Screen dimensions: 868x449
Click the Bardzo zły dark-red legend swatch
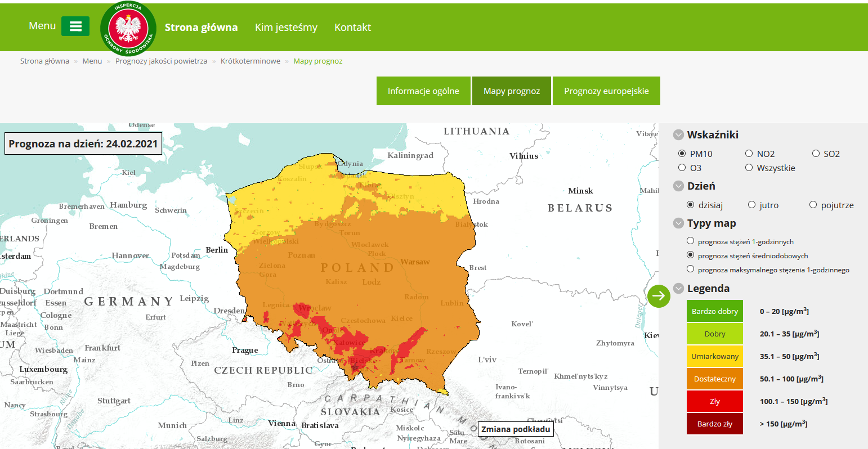click(x=715, y=424)
